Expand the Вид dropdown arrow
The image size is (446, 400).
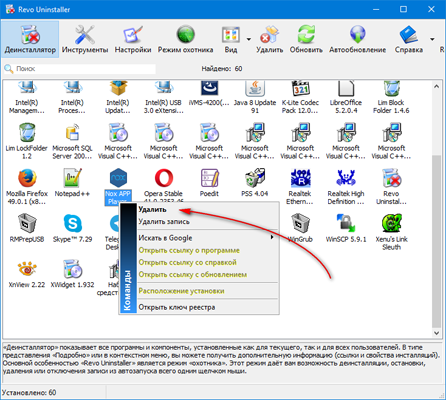249,39
